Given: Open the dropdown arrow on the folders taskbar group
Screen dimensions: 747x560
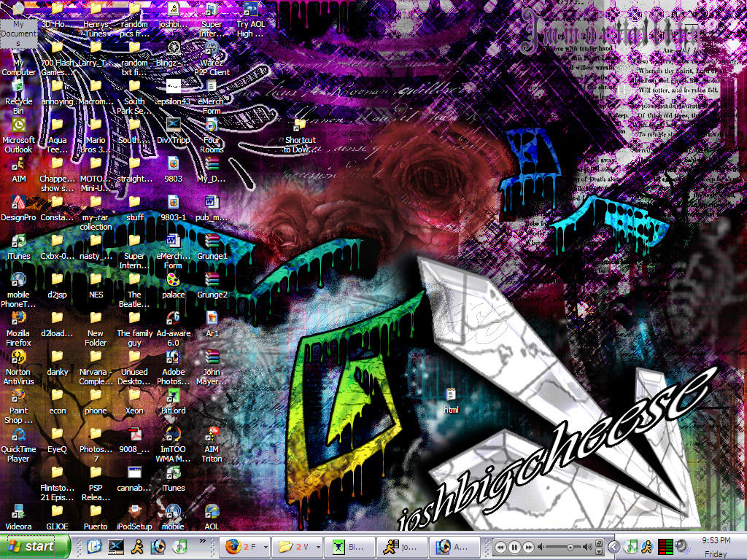Looking at the screenshot, I should click(317, 546).
